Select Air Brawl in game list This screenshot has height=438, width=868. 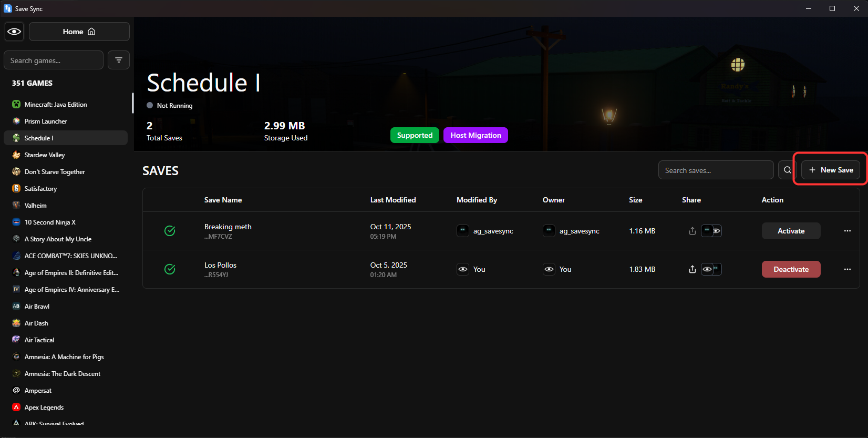click(x=66, y=306)
